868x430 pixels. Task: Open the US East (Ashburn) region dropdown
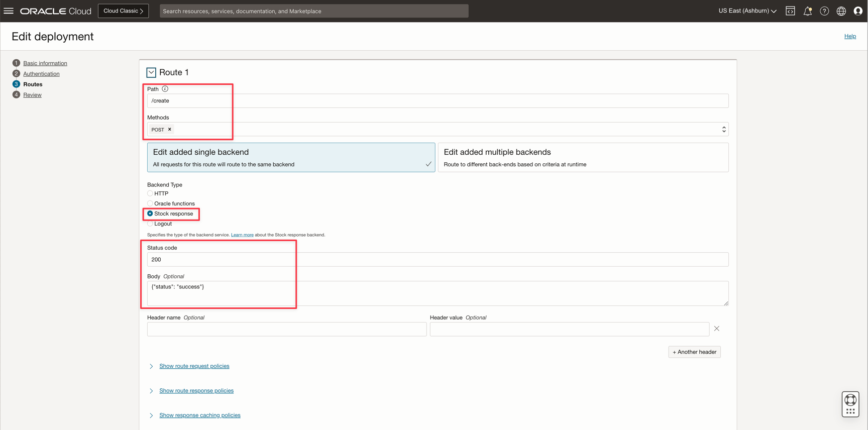point(747,11)
